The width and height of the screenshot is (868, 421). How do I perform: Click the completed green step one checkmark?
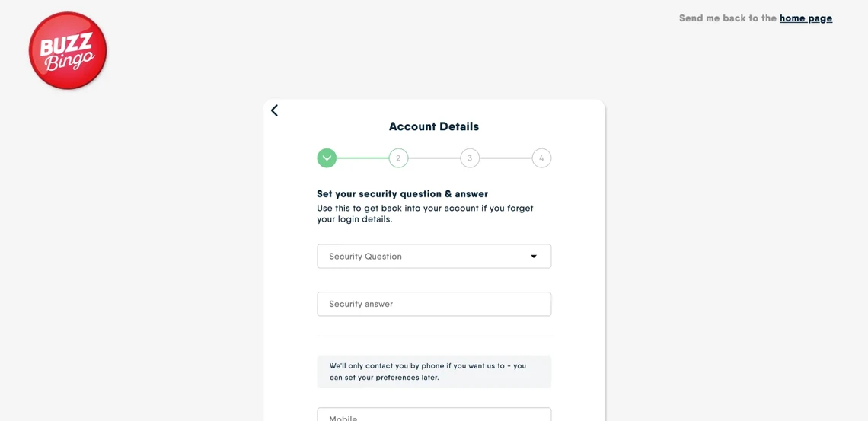coord(327,158)
